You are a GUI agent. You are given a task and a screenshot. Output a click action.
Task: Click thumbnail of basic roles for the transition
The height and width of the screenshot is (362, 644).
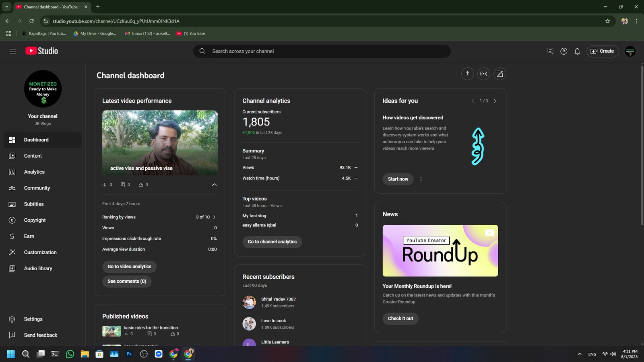pos(111,331)
